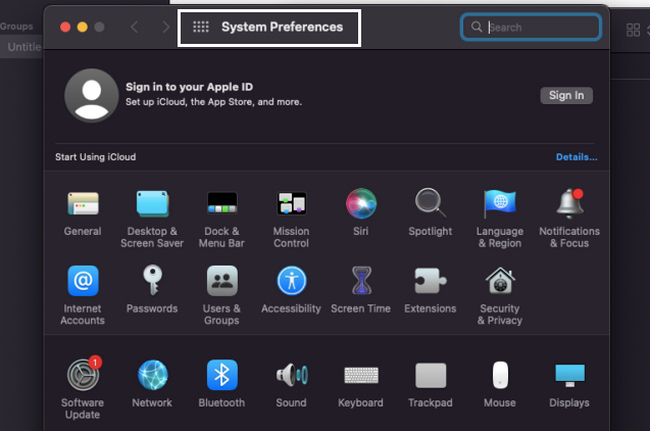Minimize the System Preferences window
Image resolution: width=650 pixels, height=431 pixels.
[x=82, y=27]
